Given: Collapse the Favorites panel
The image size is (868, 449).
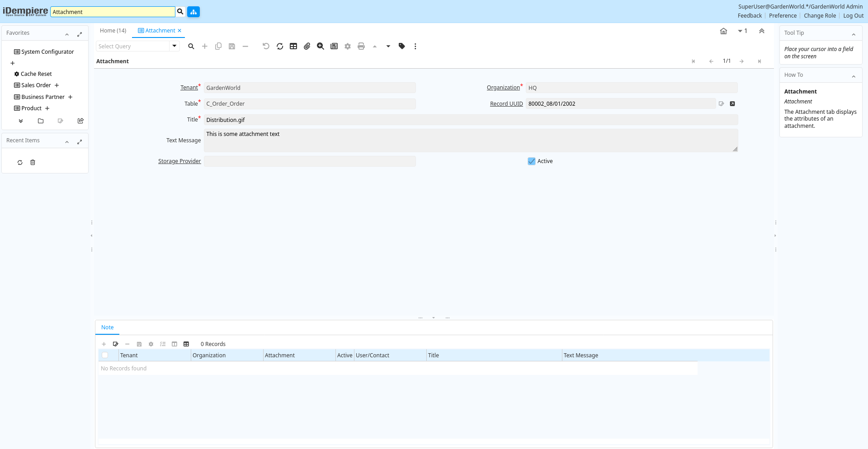Looking at the screenshot, I should pyautogui.click(x=67, y=34).
